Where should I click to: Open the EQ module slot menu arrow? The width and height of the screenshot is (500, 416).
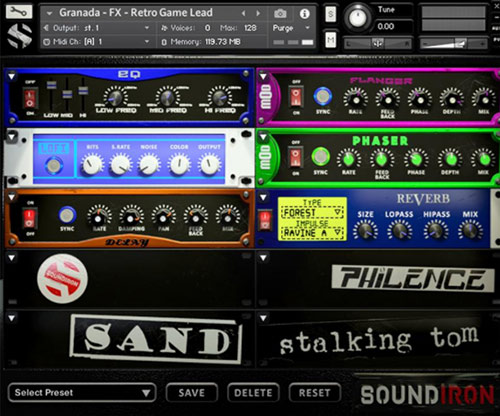[x=12, y=76]
